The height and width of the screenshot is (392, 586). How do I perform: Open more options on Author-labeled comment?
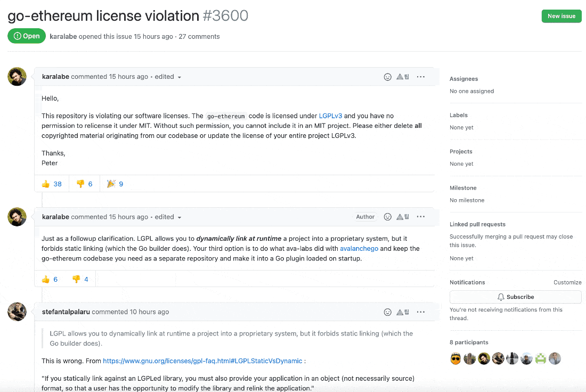coord(421,217)
